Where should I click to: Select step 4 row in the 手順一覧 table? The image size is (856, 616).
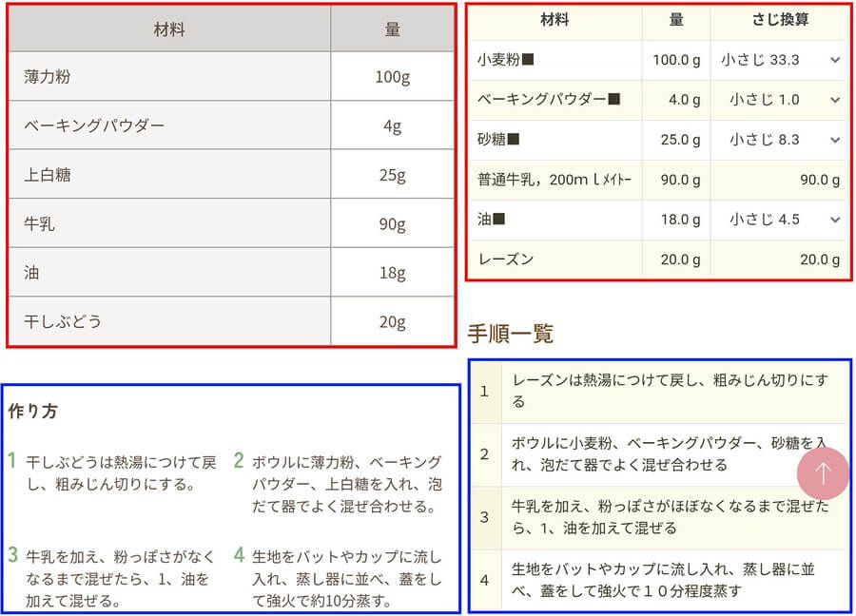point(670,580)
